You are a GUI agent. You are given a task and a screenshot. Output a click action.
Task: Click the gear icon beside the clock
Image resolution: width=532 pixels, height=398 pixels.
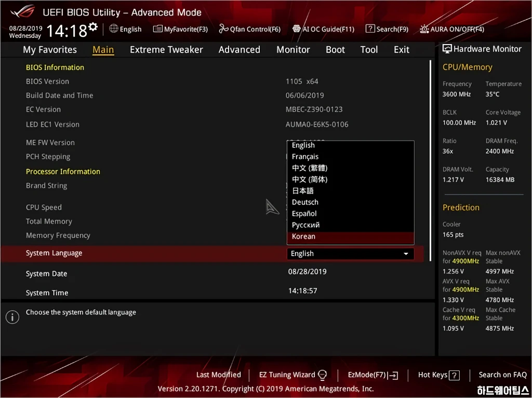tap(93, 26)
